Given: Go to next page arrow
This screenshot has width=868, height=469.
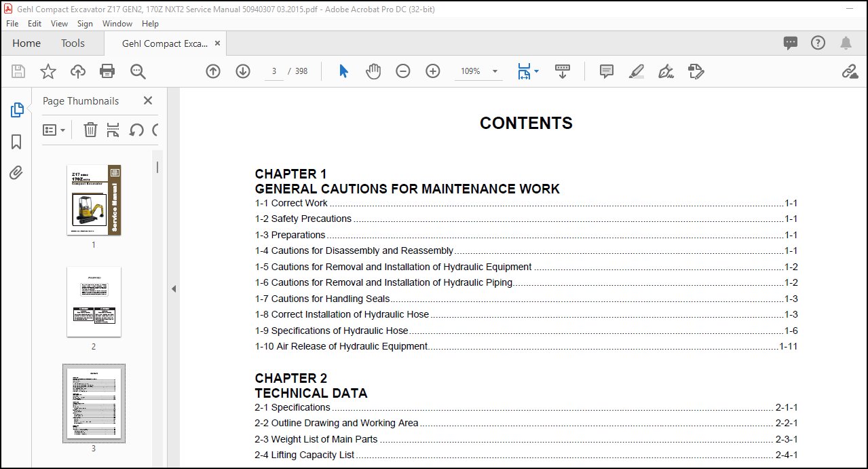Looking at the screenshot, I should pyautogui.click(x=243, y=71).
